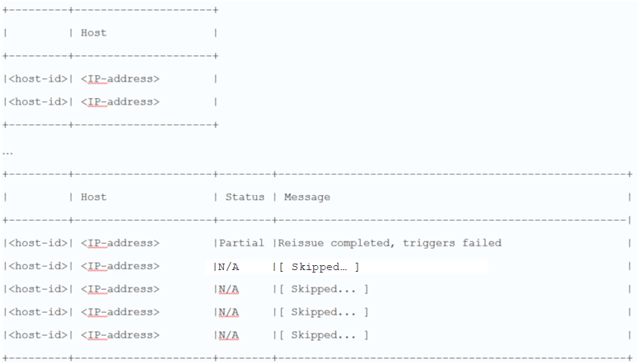Viewport: 640px width, 364px height.
Task: Click the Host header in the lower table
Action: (x=93, y=198)
